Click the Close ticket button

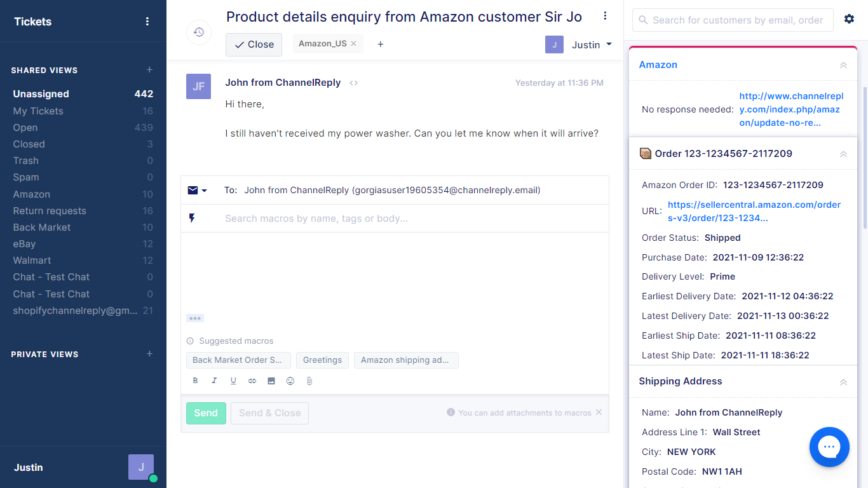pyautogui.click(x=254, y=44)
